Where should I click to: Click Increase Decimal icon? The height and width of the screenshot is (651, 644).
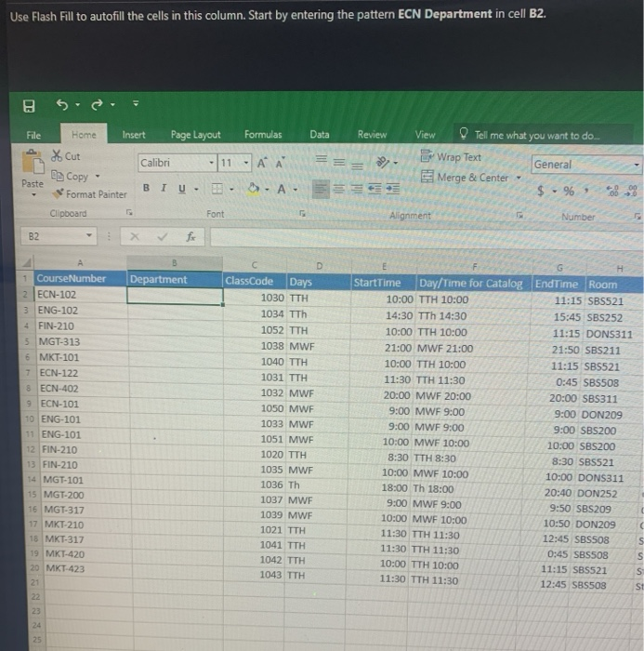[x=612, y=191]
